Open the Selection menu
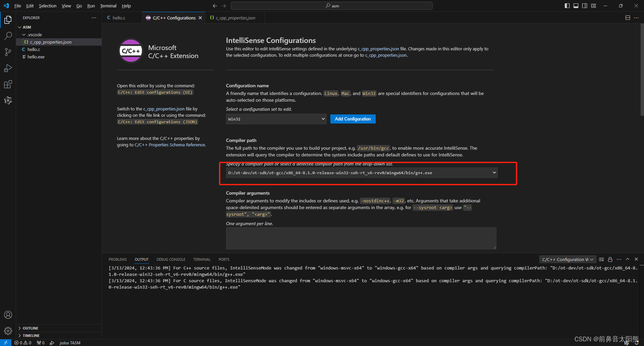 pyautogui.click(x=48, y=6)
